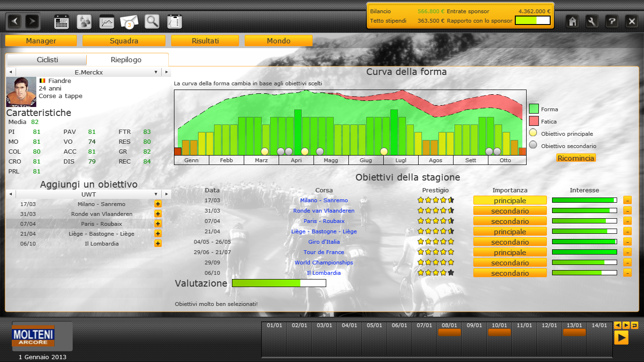
Task: Open settings with the wrench icon
Action: tap(592, 21)
